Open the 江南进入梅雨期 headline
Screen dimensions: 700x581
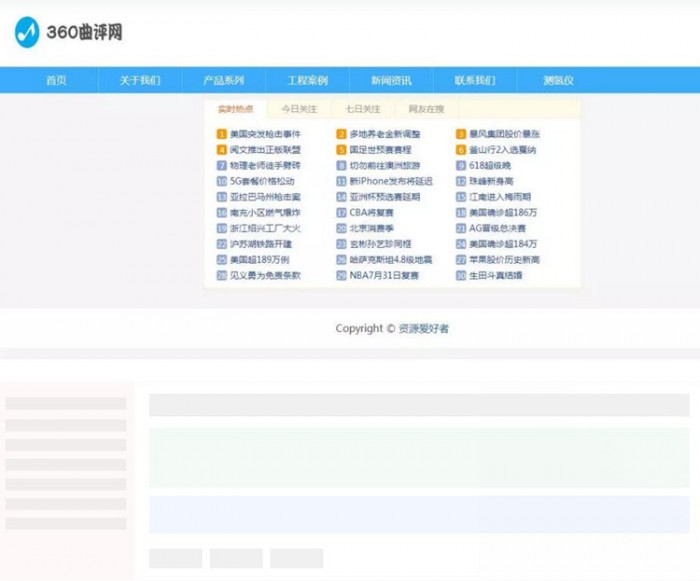pyautogui.click(x=500, y=196)
